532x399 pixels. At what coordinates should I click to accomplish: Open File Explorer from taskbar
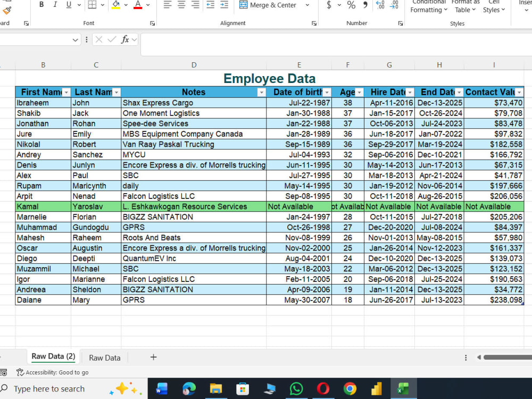(x=216, y=389)
